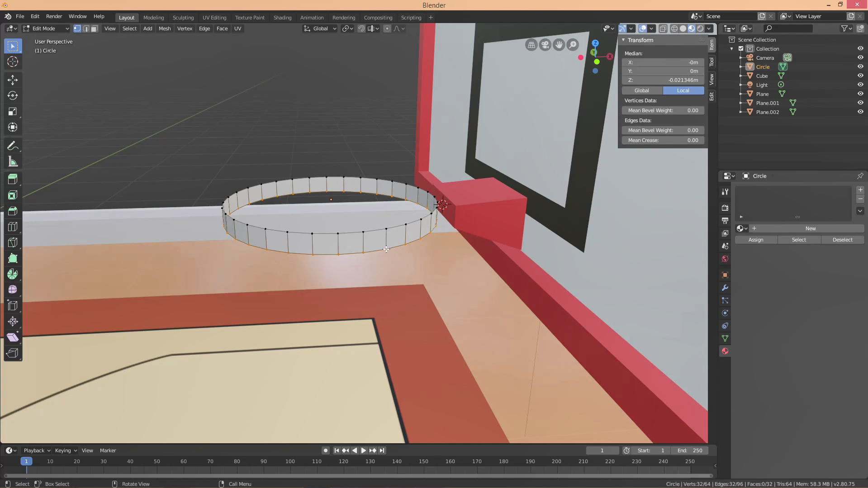Switch to the UV Editing tab
Image resolution: width=868 pixels, height=488 pixels.
214,18
